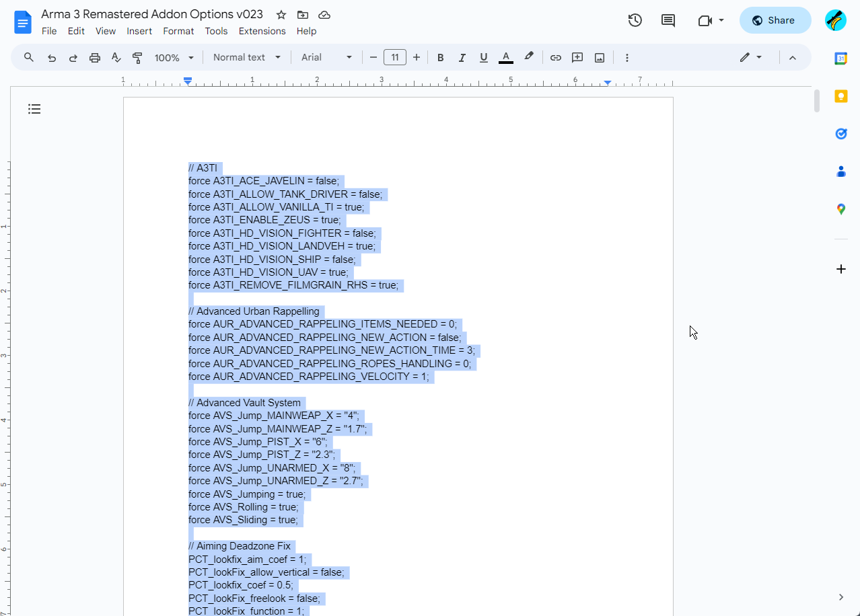Click the '// A3TI' comment line
Screen dimensions: 860x616
click(x=203, y=168)
